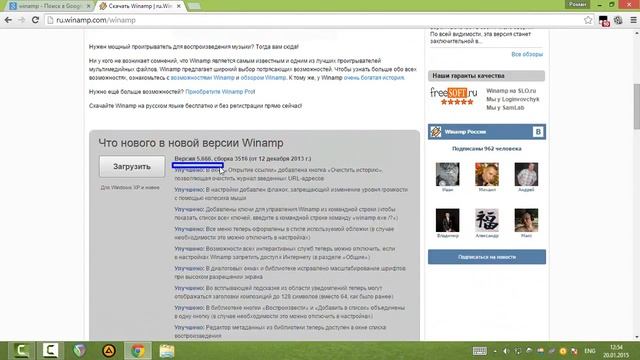Click the Загрузить download button

(x=132, y=167)
